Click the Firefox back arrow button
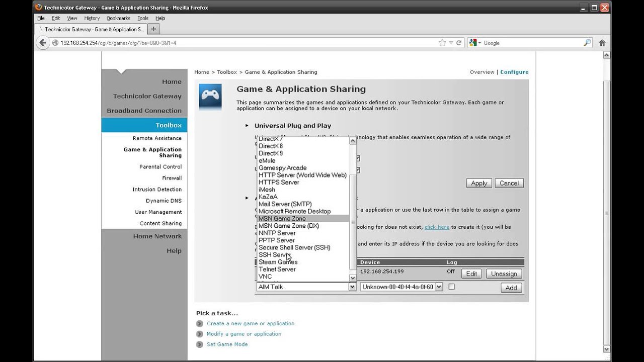 click(x=43, y=43)
